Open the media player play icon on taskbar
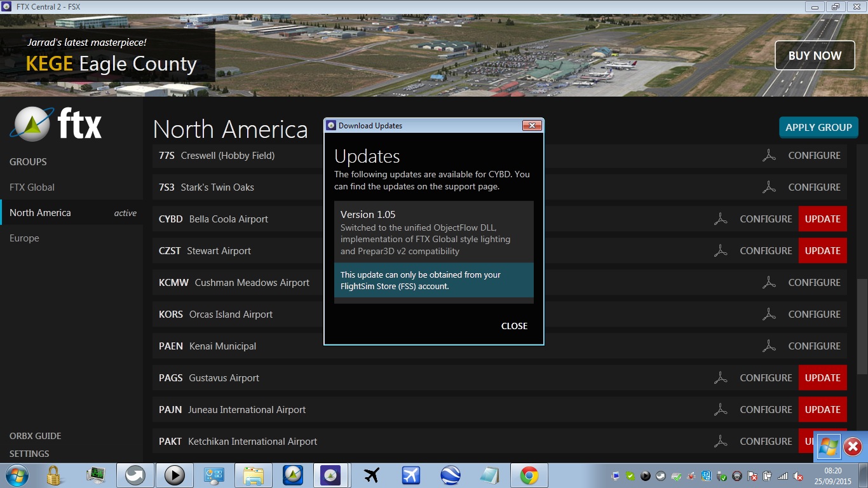This screenshot has height=488, width=868. click(x=174, y=475)
